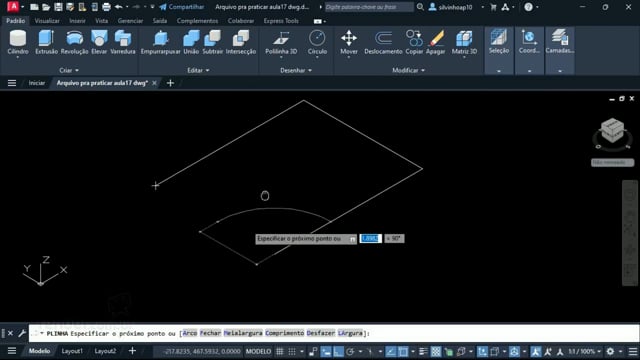The image size is (640, 360).
Task: Click the dynamic input distance field
Action: point(371,238)
